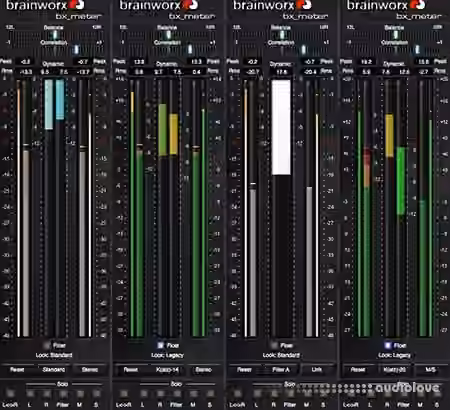Click Correlation indicator in Legacy Stereo meter

point(190,49)
